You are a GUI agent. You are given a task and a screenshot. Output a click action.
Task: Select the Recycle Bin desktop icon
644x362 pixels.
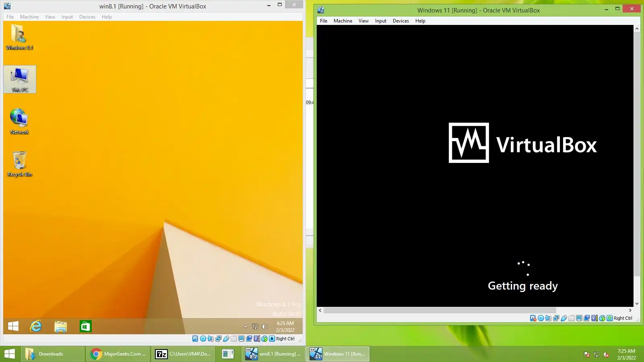tap(19, 164)
